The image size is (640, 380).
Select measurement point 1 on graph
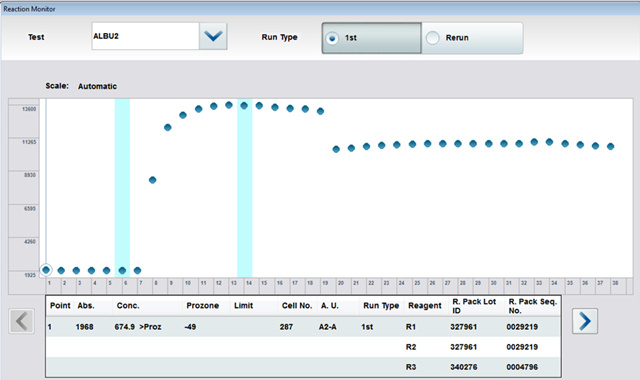(46, 270)
